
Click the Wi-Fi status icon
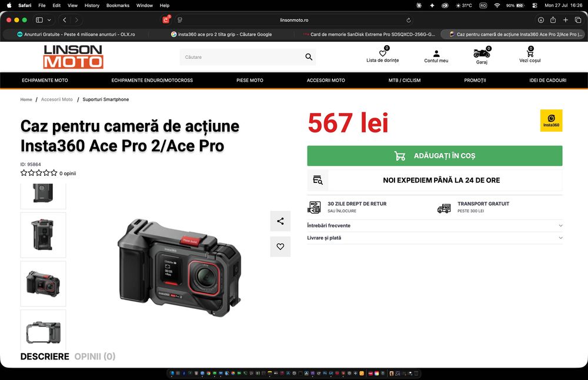497,5
